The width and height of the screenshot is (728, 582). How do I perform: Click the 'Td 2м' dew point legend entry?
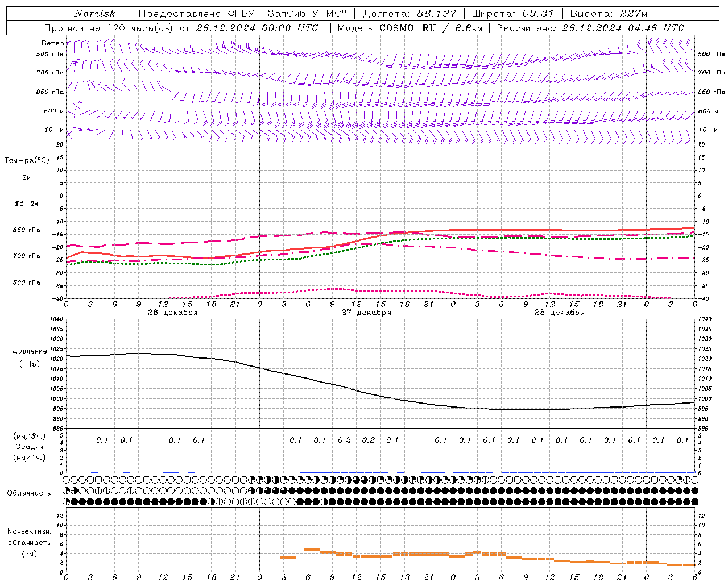point(27,203)
